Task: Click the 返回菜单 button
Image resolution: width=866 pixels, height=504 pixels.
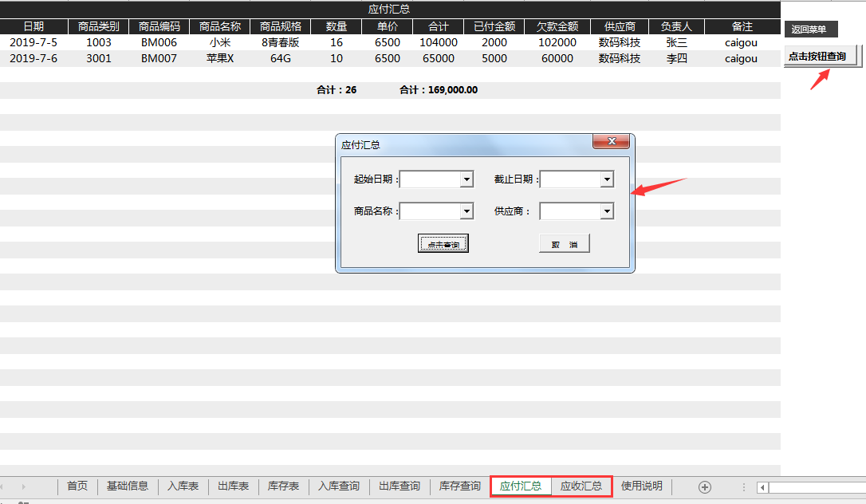Action: [811, 30]
